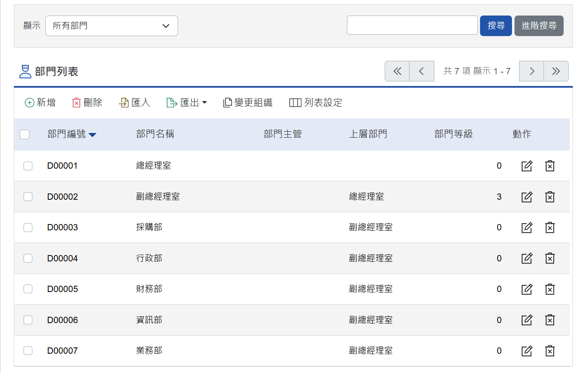Viewport: 588px width, 373px height.
Task: Click the 進階搜尋 advanced search button
Action: click(539, 26)
